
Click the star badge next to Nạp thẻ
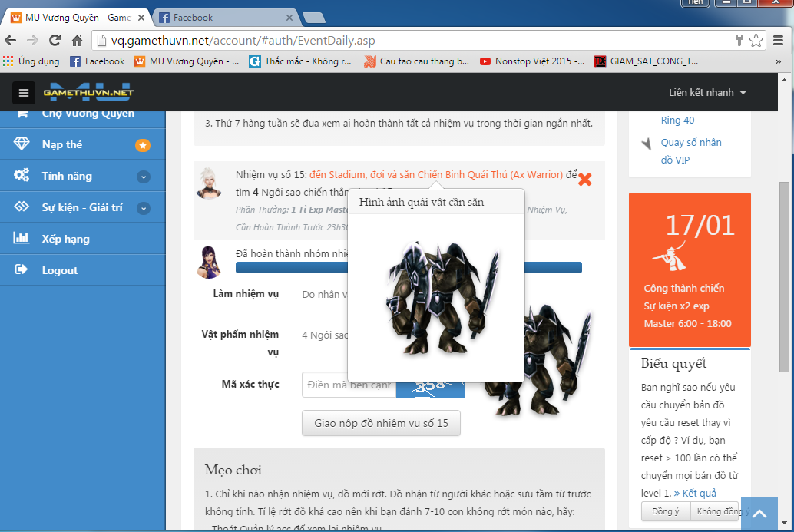click(x=143, y=145)
